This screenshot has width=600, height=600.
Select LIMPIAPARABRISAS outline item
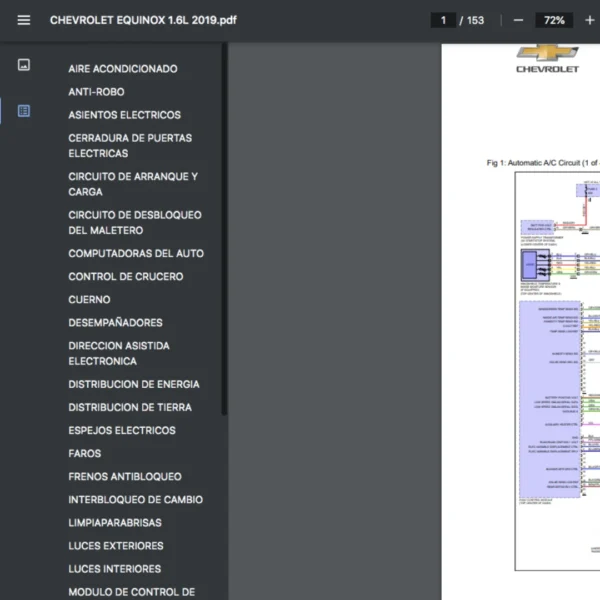pos(115,523)
